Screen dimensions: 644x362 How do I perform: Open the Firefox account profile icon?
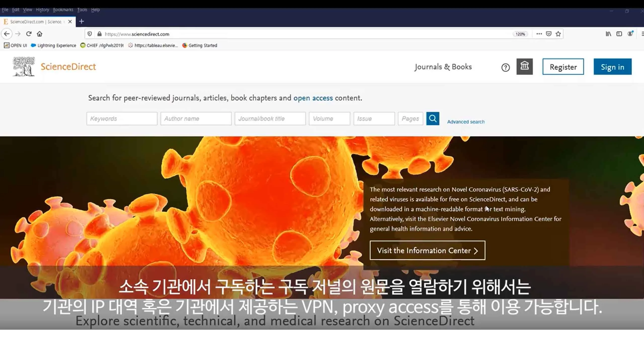630,34
